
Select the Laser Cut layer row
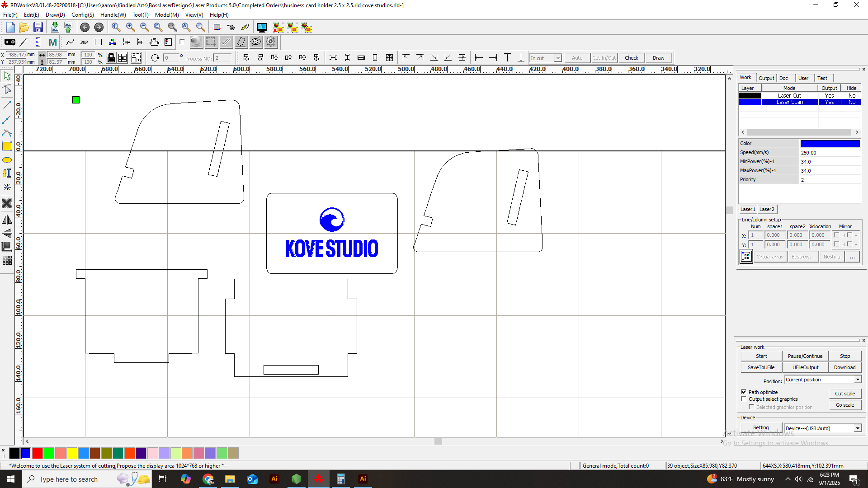coord(800,95)
